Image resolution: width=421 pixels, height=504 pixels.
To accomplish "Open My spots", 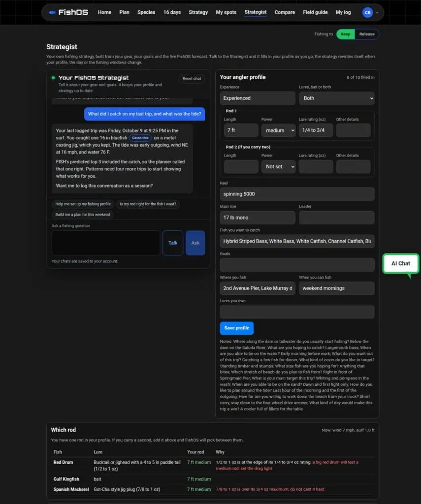I will coord(226,12).
